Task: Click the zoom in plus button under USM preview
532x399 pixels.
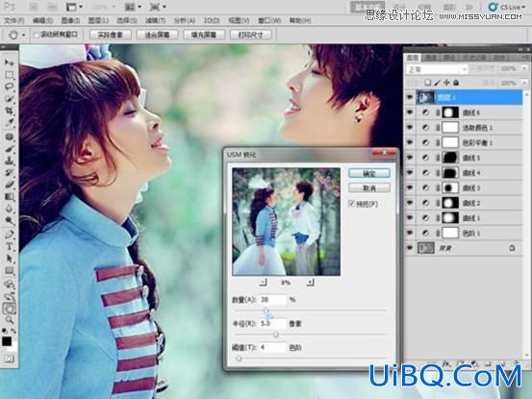Action: pos(310,282)
